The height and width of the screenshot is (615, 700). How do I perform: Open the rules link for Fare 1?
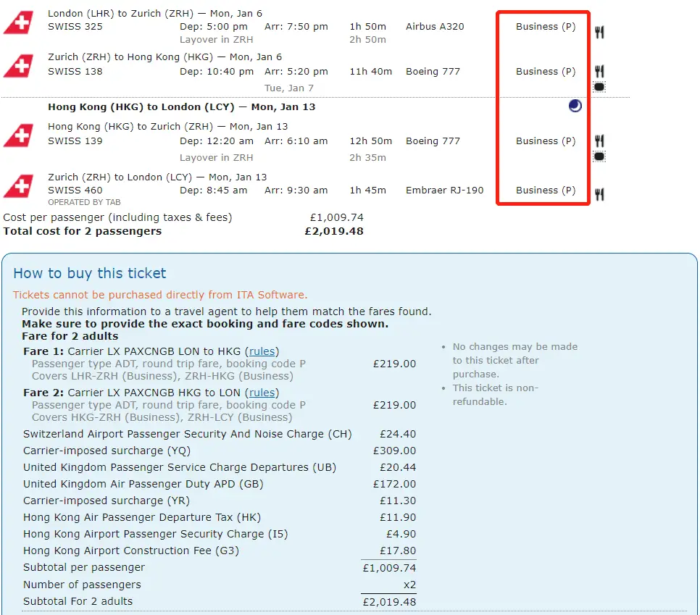pos(262,351)
